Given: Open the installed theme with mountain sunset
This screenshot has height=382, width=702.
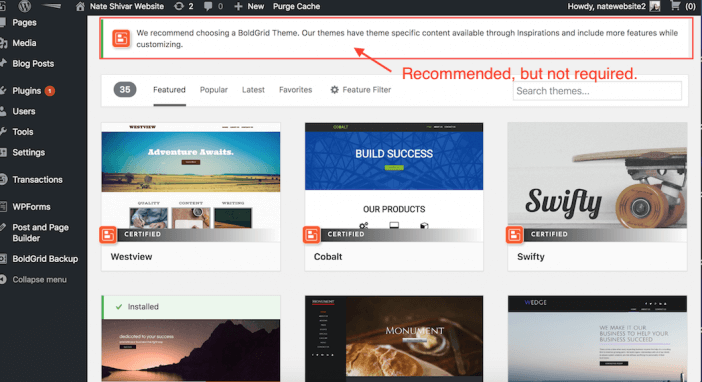Looking at the screenshot, I should (191, 350).
